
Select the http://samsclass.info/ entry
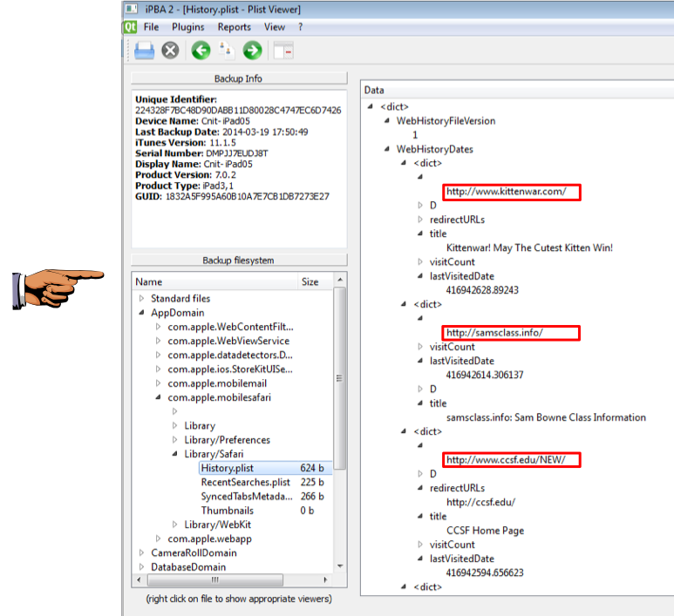494,333
